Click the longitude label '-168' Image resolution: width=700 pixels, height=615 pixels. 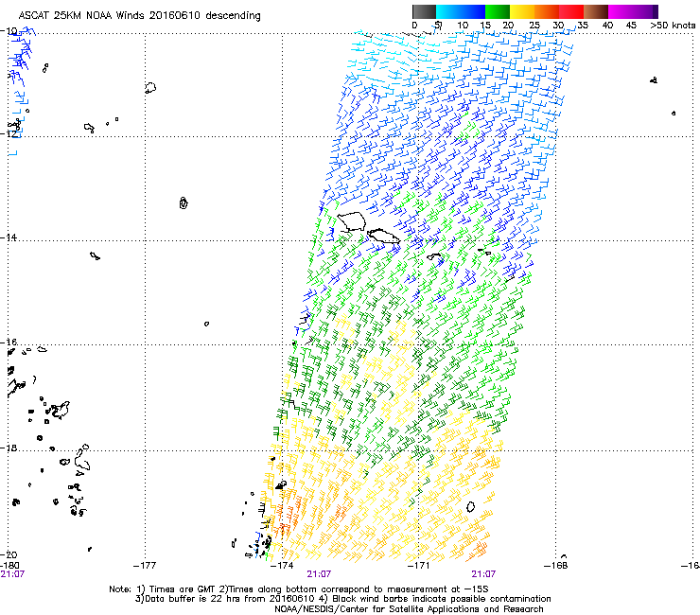556,566
